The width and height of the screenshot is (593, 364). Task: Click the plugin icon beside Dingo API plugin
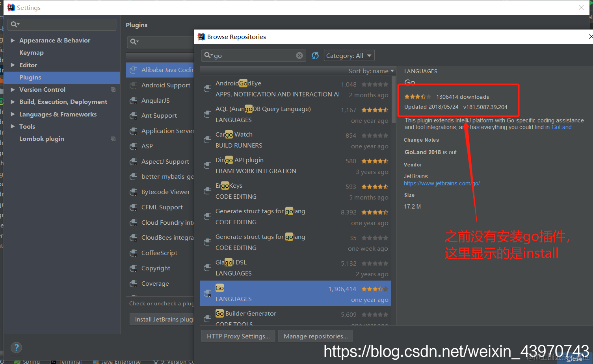pyautogui.click(x=207, y=166)
